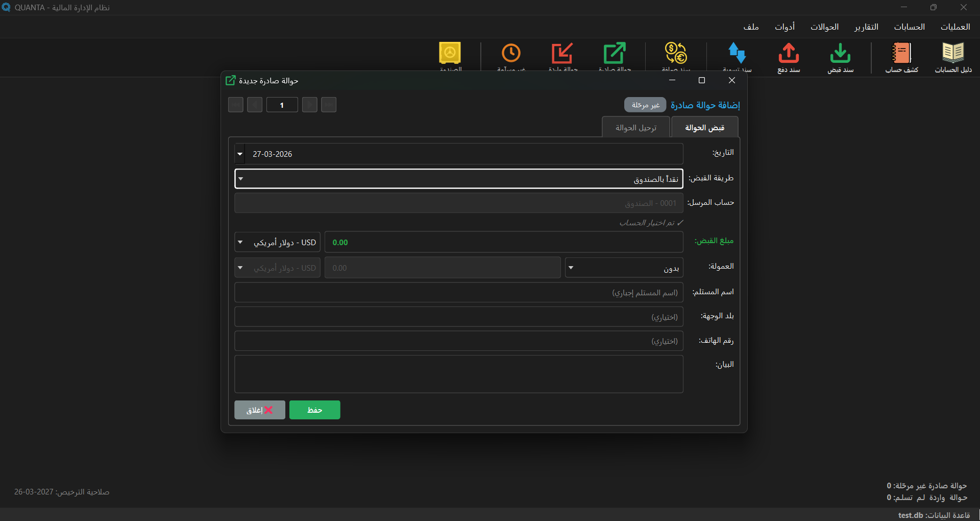This screenshot has height=521, width=980.
Task: Click the destination country optional field
Action: (458, 317)
